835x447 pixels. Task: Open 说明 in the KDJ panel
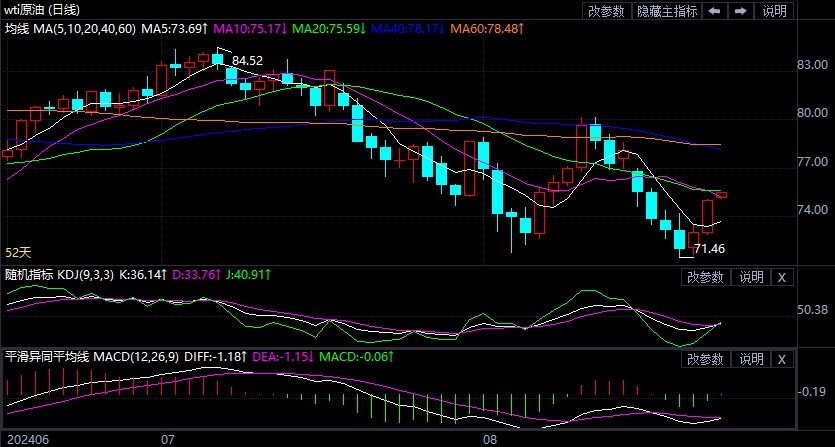[x=751, y=277]
